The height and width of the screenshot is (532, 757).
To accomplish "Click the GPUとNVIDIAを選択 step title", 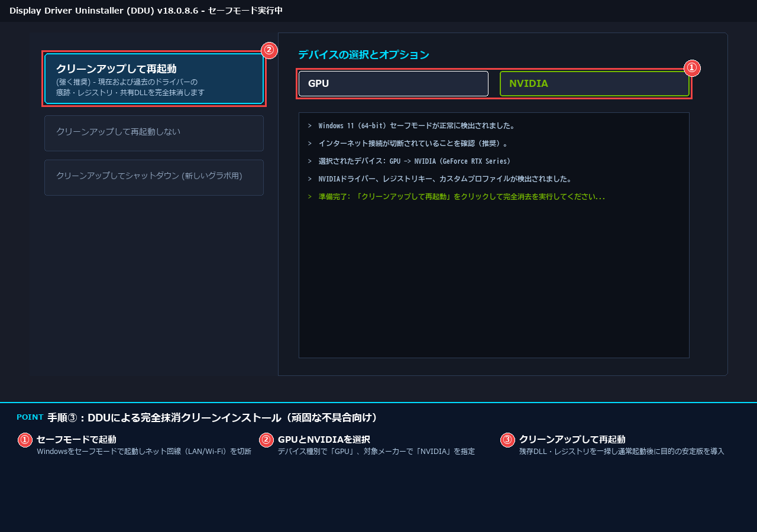I will tap(324, 440).
